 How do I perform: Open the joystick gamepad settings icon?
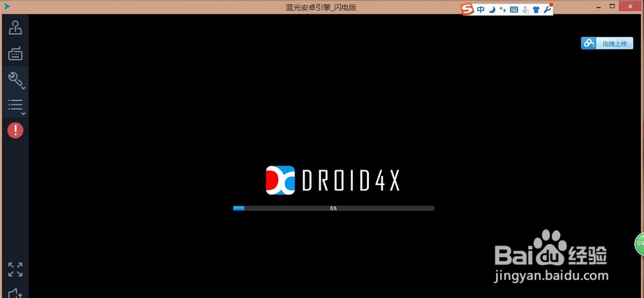15,28
